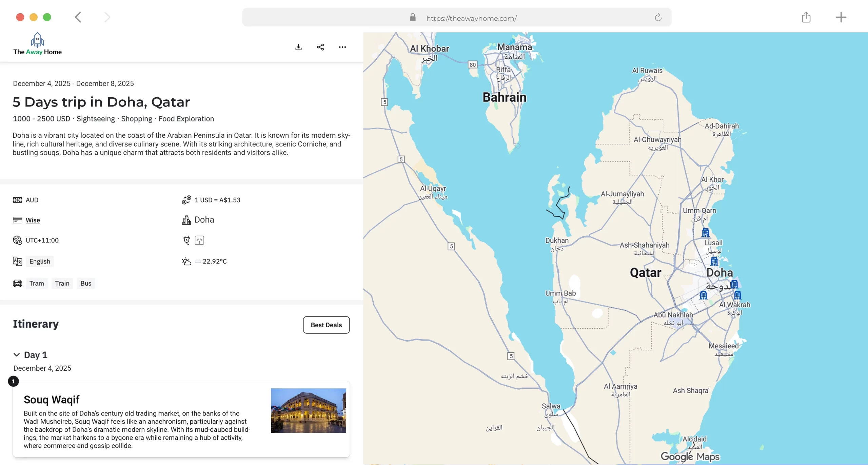
Task: Click the download itinerary icon
Action: click(298, 47)
